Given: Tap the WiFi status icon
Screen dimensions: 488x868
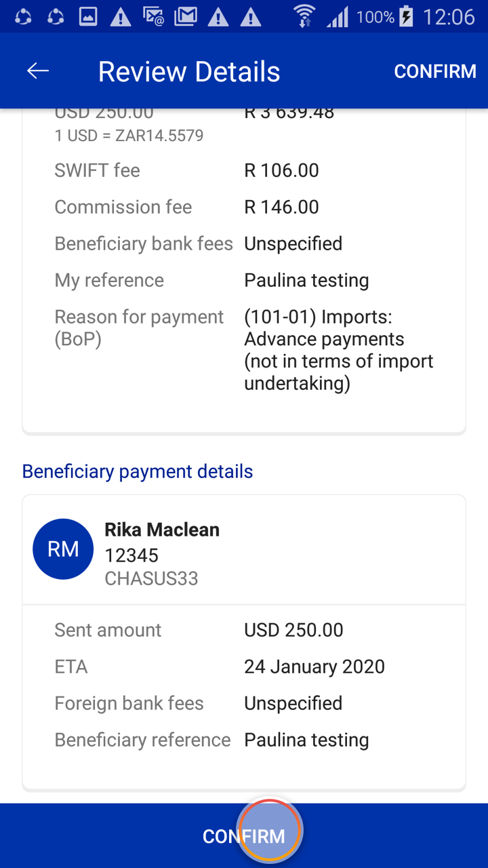Looking at the screenshot, I should [305, 16].
